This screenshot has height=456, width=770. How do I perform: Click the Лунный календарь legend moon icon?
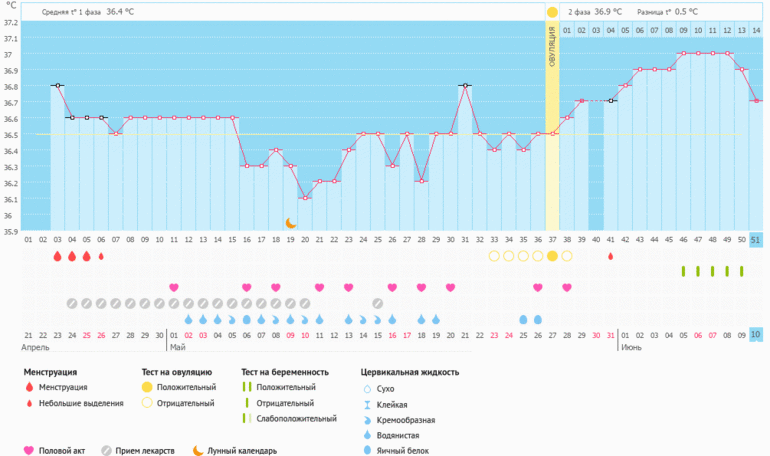[197, 450]
